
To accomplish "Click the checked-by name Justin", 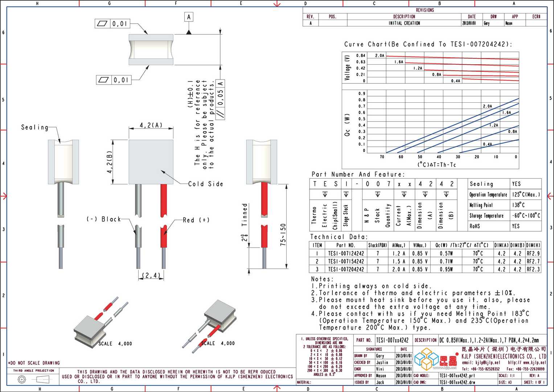I will tap(382, 362).
